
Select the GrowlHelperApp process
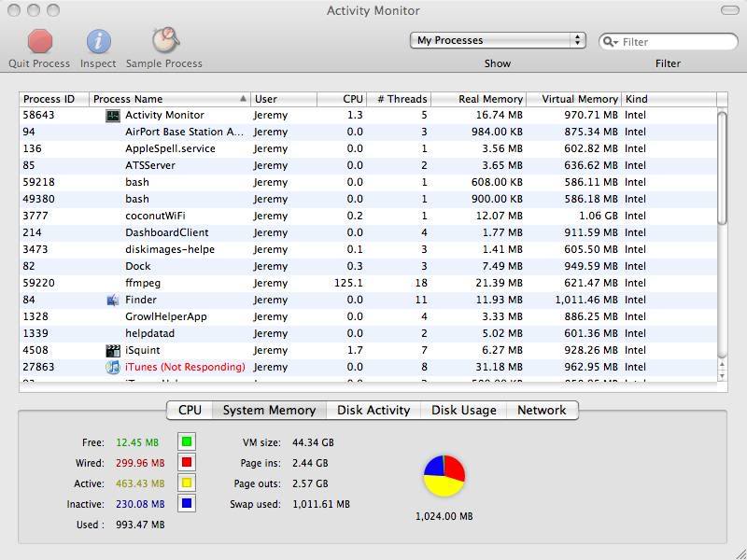368,316
